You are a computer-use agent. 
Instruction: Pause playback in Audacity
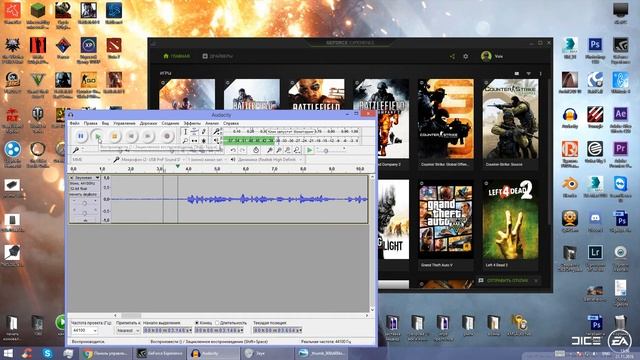tap(81, 136)
